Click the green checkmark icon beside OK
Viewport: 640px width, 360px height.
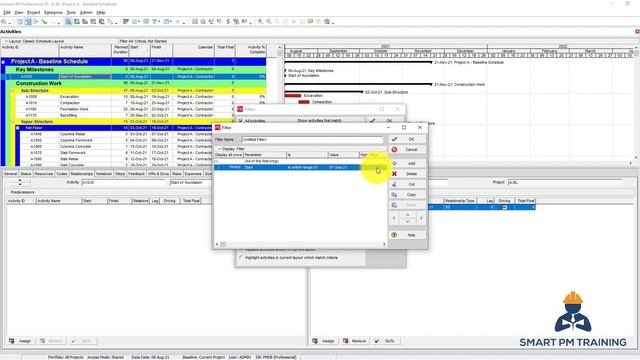tap(394, 139)
